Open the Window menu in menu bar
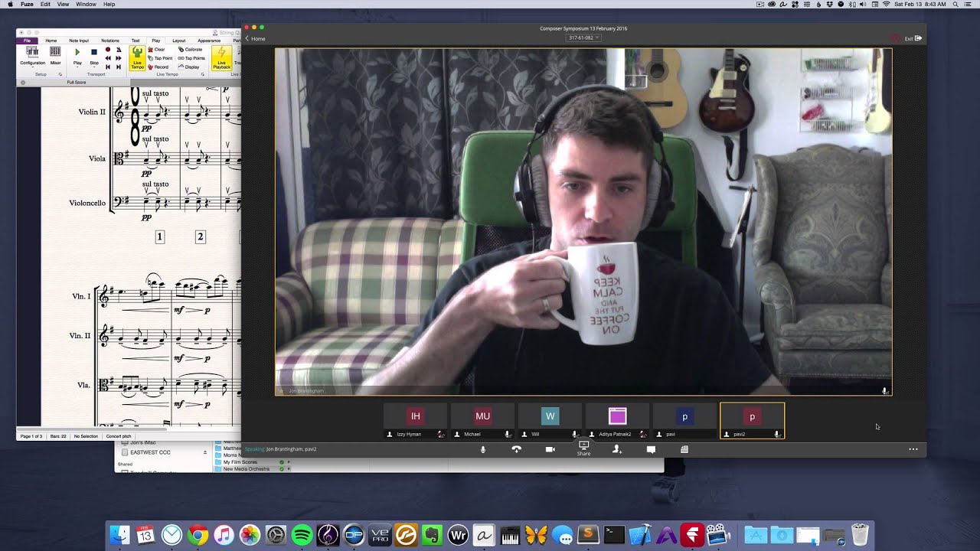The image size is (980, 551). (86, 4)
